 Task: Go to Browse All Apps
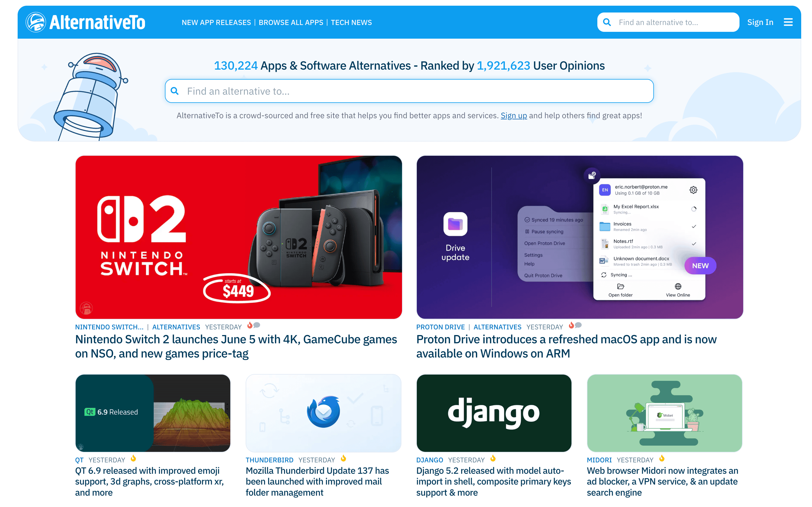pyautogui.click(x=291, y=22)
